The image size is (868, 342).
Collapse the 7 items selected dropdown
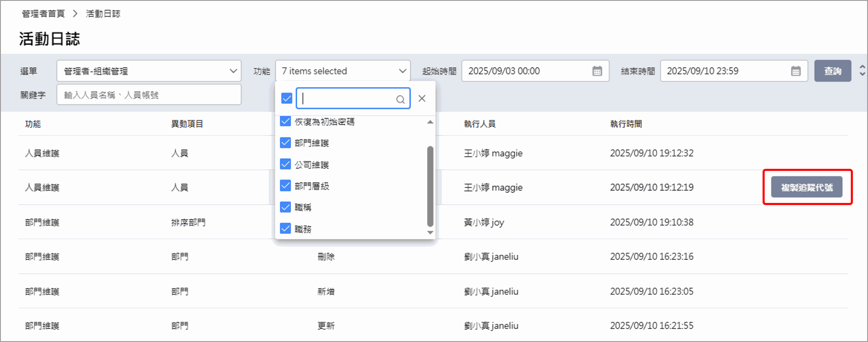[x=342, y=71]
